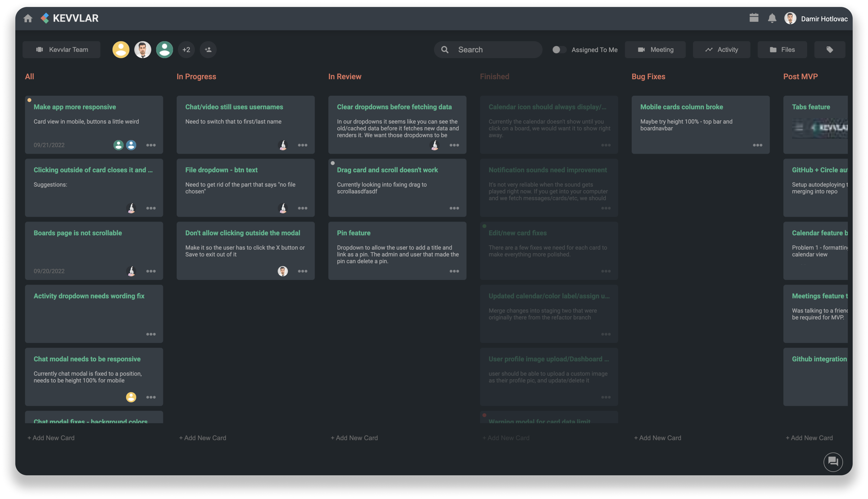Add New Card in All column

click(51, 438)
